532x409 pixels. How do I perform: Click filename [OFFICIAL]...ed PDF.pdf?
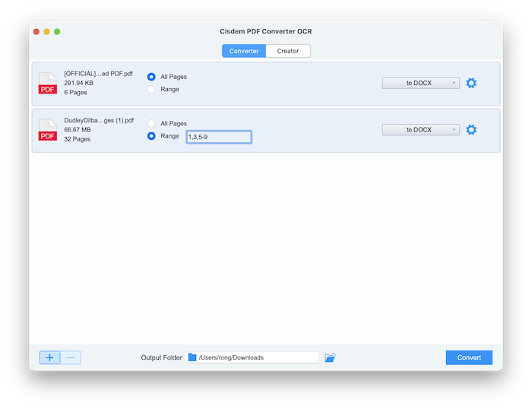click(98, 74)
